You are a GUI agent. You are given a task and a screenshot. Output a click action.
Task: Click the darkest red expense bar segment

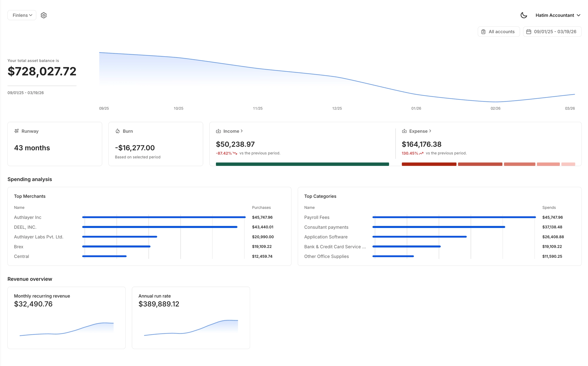click(429, 164)
